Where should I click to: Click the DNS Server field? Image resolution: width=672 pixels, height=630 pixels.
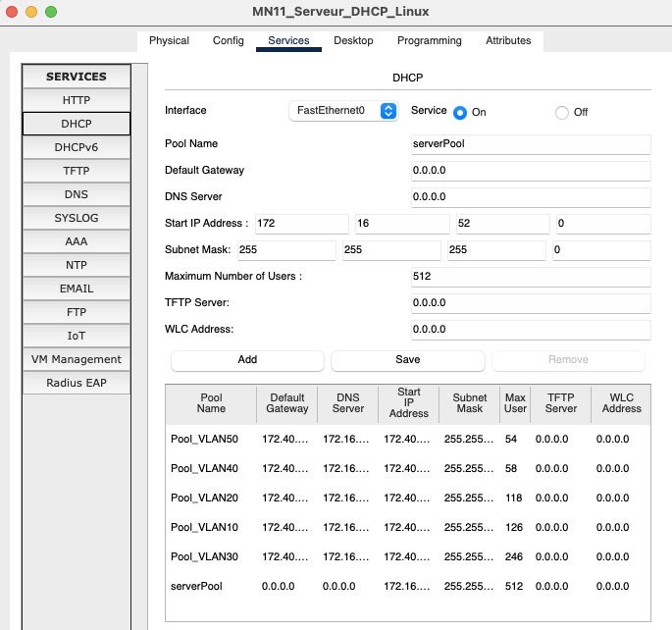coord(531,197)
